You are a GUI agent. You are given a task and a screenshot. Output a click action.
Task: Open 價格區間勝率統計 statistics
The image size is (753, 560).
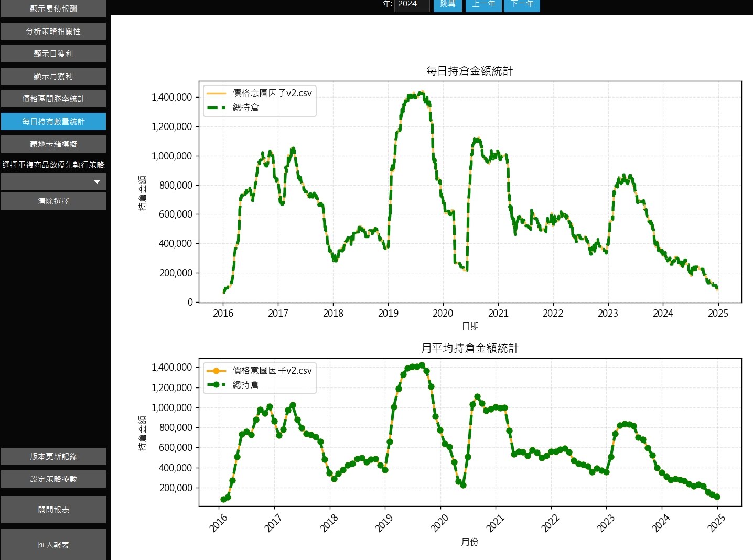(53, 99)
